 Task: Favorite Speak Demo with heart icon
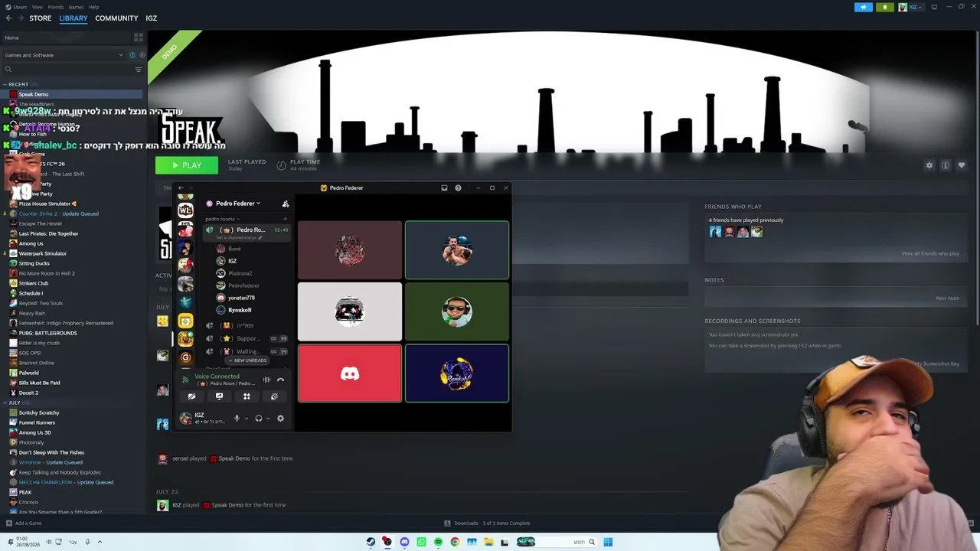pos(962,165)
